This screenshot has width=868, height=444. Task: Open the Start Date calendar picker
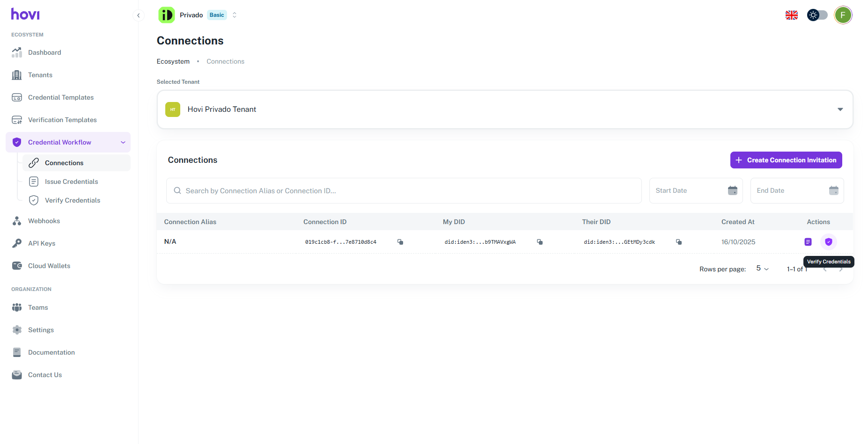(733, 190)
